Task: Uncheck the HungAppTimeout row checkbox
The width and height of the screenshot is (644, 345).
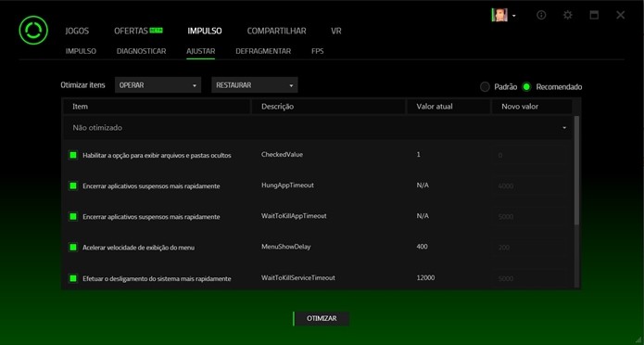Action: point(73,185)
